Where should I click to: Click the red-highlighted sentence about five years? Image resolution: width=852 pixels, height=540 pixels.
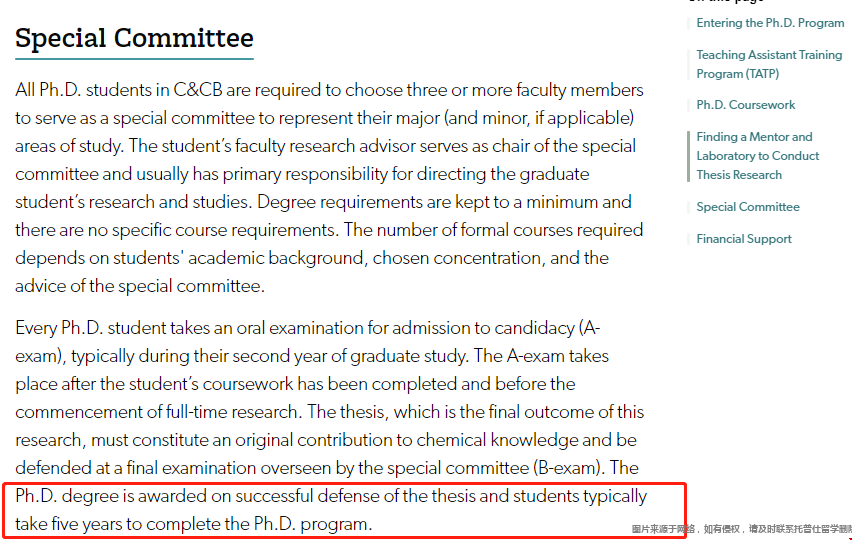point(330,509)
